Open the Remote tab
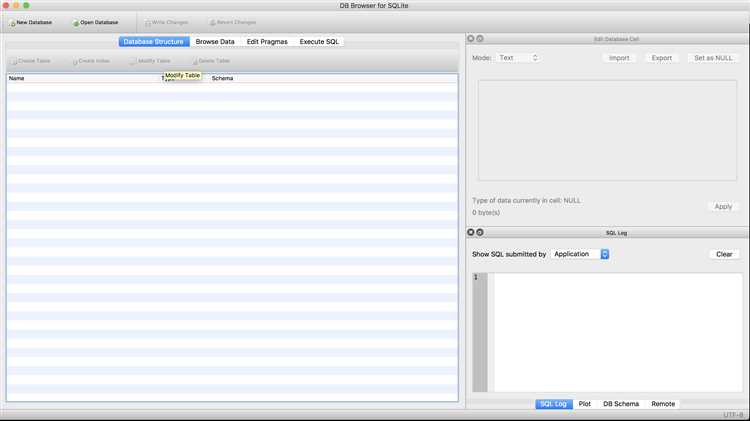The image size is (750, 421). pyautogui.click(x=663, y=404)
